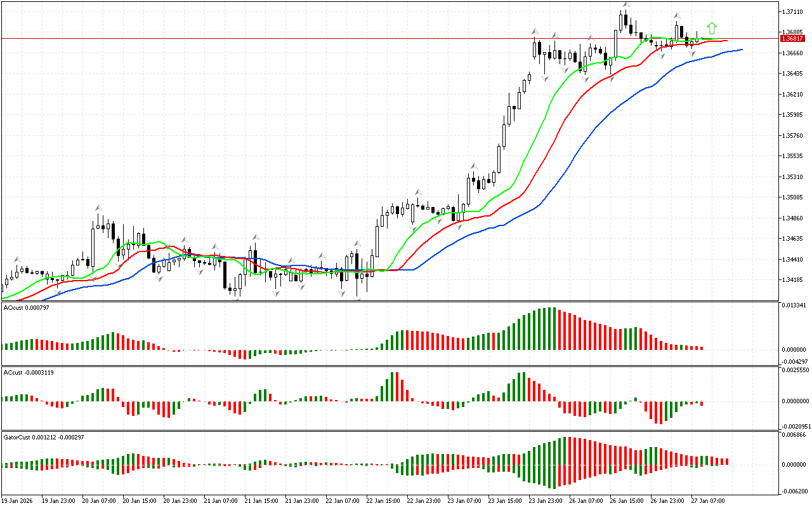The image size is (812, 508).
Task: Click the 27 Jan 07:00 time label
Action: pyautogui.click(x=707, y=500)
